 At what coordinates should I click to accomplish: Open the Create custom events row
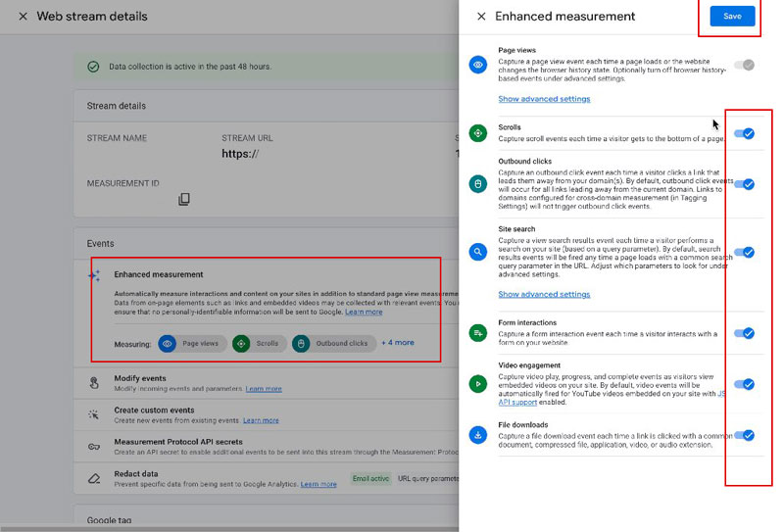[266, 415]
